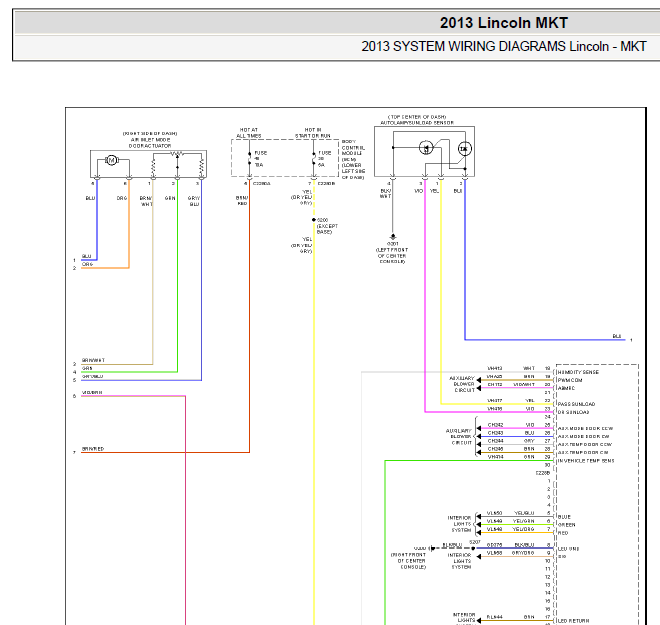Screen dimensions: 660x625
Task: Click "HUMIDITY SENSE" pin label
Action: pos(578,372)
